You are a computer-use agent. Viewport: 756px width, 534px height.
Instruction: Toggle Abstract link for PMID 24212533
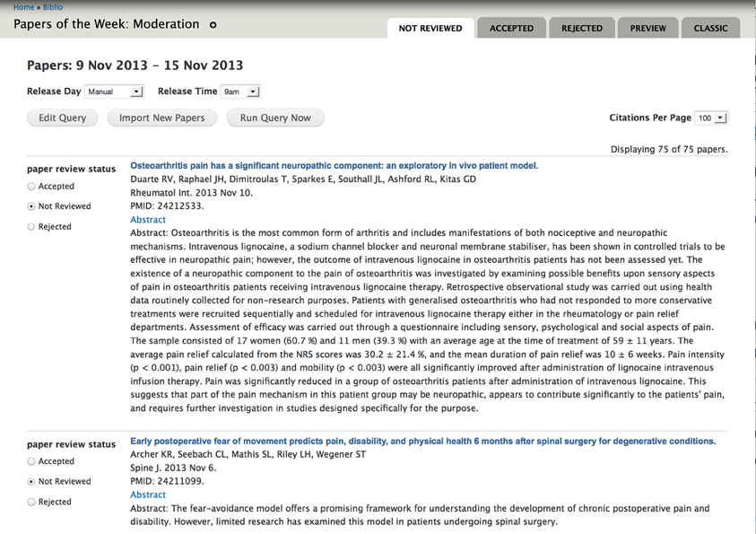pos(148,220)
